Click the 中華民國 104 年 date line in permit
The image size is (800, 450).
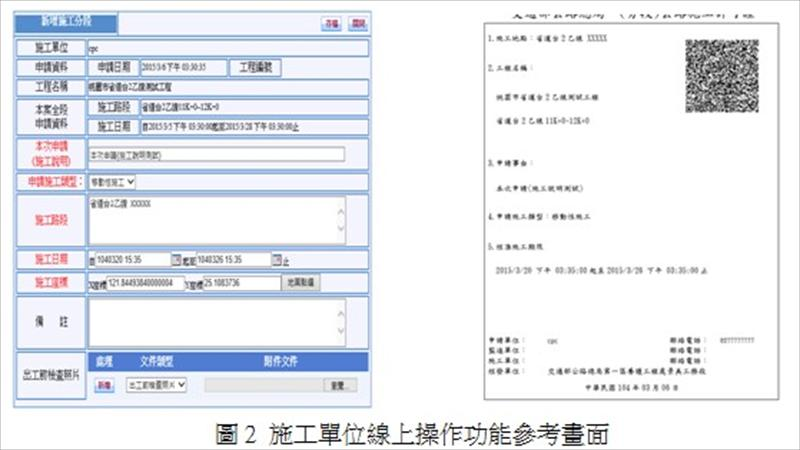click(631, 388)
